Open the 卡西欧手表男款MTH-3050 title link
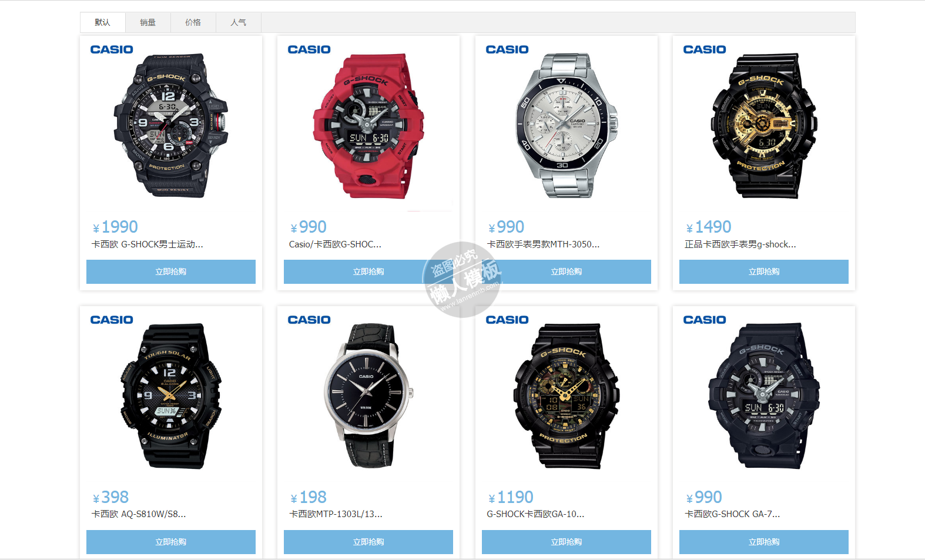The image size is (925, 560). pos(543,244)
